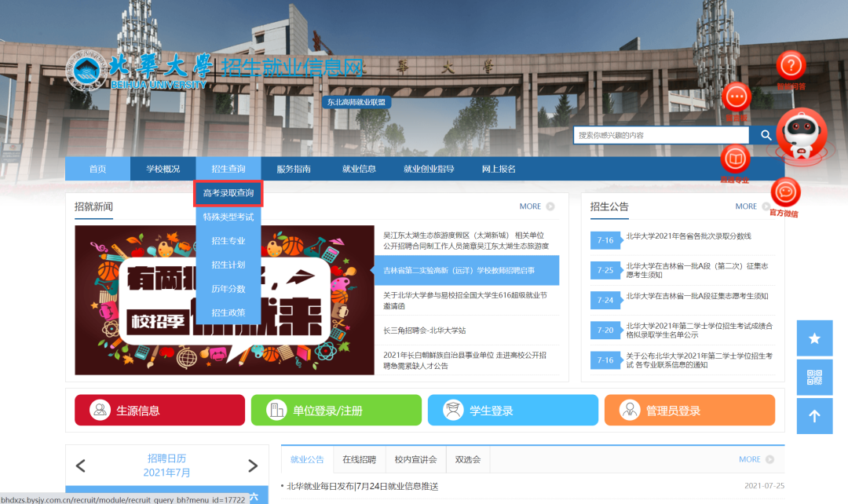Open news 吴江东太湖生态旅游度假区 recruitment

pos(466,241)
